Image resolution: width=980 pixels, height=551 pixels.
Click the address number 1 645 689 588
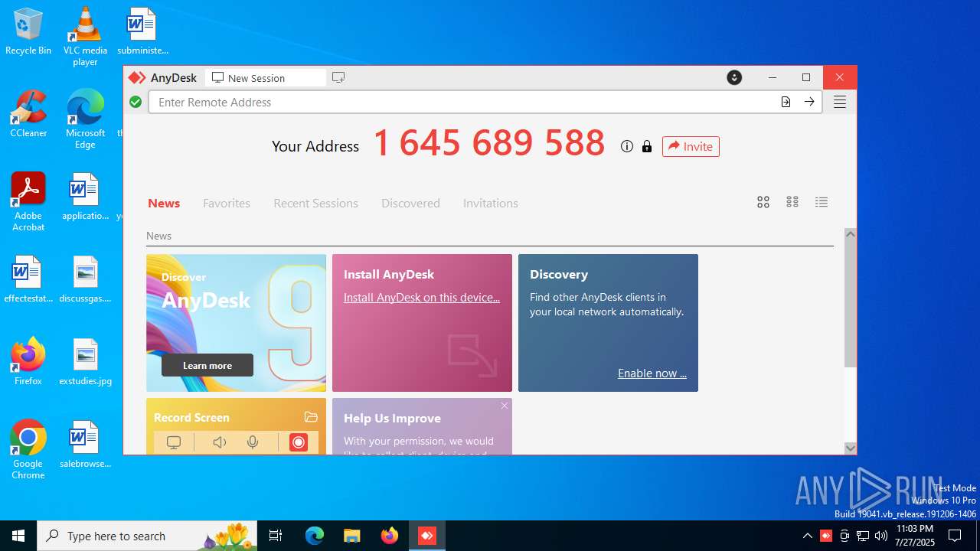pos(489,143)
